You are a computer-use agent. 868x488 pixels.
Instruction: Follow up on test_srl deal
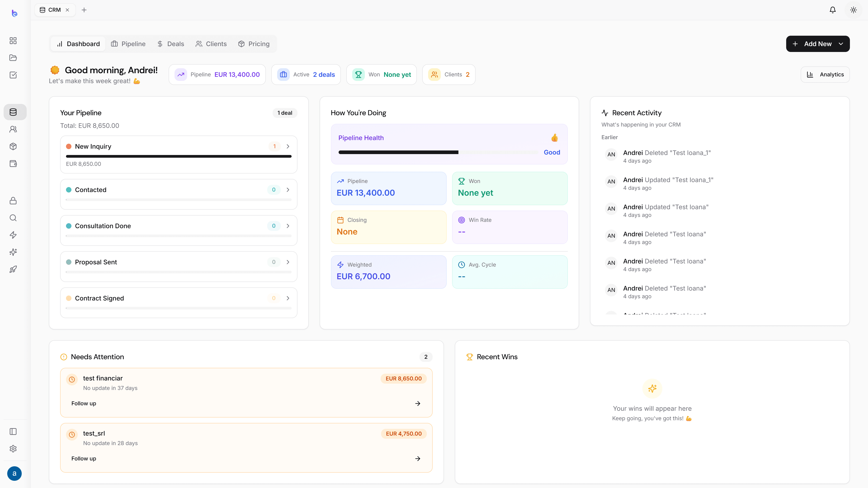point(246,458)
